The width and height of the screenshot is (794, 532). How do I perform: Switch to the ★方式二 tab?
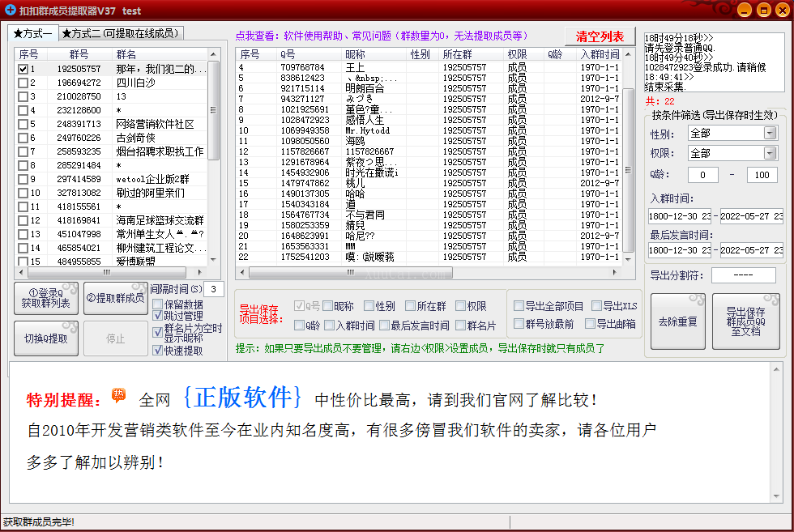121,33
